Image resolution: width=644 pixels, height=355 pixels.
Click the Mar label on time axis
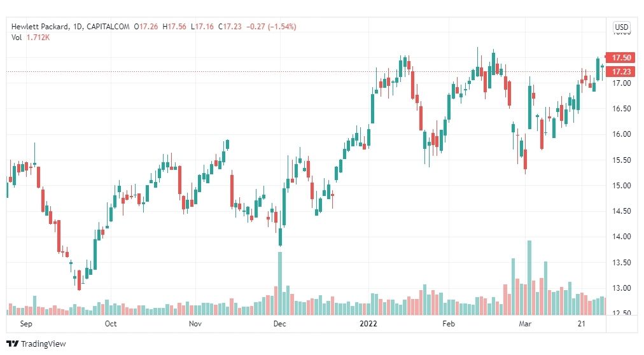[x=525, y=324]
